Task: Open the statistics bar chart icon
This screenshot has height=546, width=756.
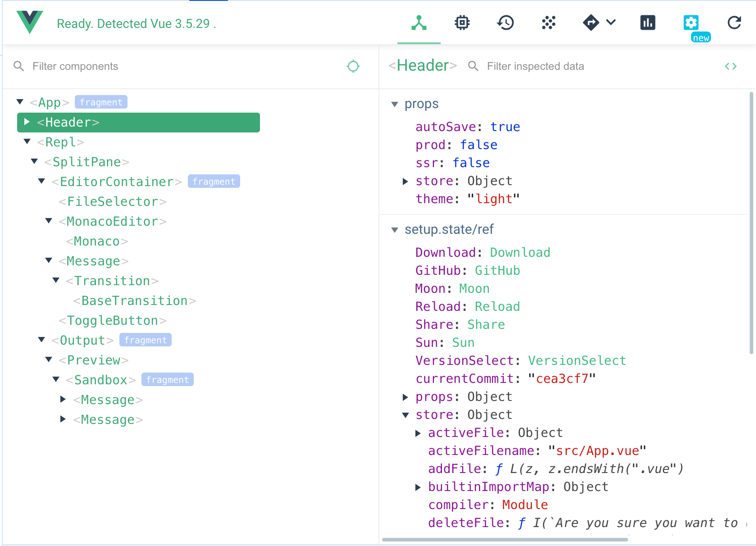Action: pos(647,23)
